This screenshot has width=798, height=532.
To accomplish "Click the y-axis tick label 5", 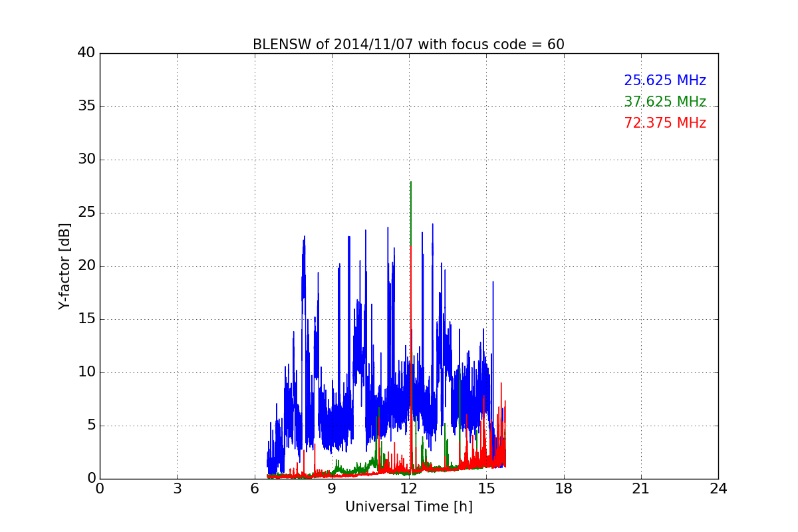I will (x=90, y=426).
